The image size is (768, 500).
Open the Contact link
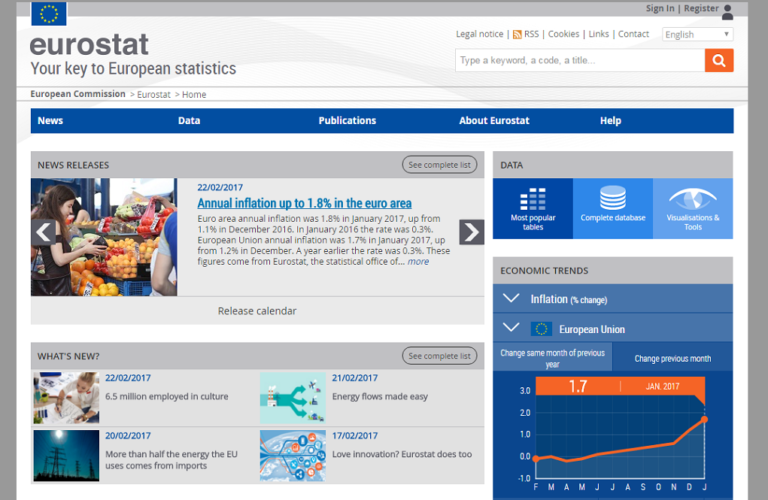pos(633,34)
